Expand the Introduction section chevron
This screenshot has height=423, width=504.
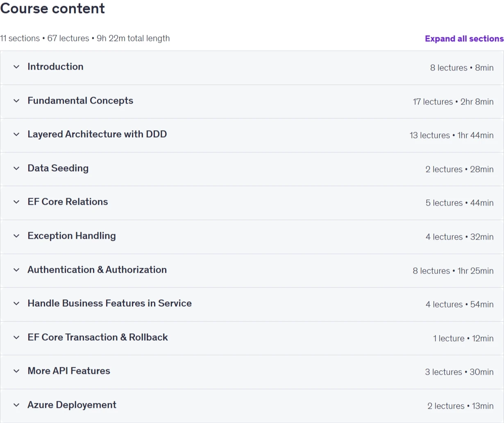(16, 67)
